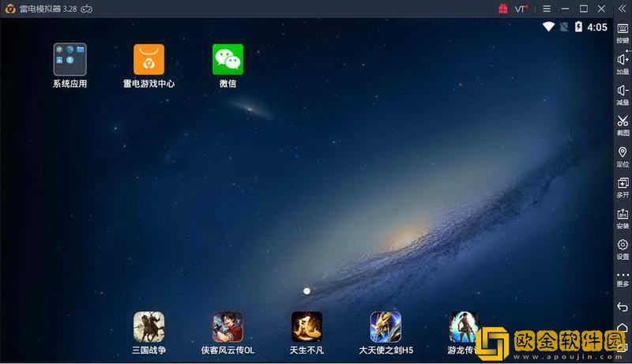Take a screenshot with scissors 截图 icon
The height and width of the screenshot is (364, 632).
coord(623,123)
